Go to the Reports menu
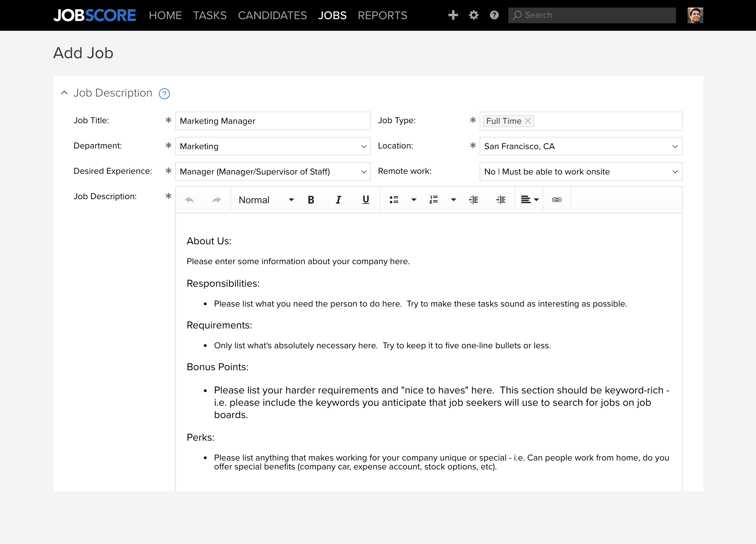Screen dimensions: 756x544 382,15
